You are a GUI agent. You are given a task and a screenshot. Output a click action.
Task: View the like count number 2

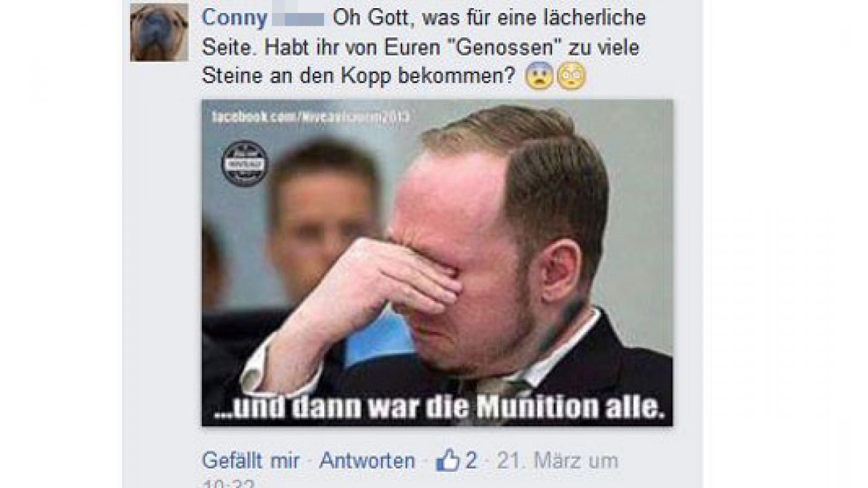coord(471,461)
